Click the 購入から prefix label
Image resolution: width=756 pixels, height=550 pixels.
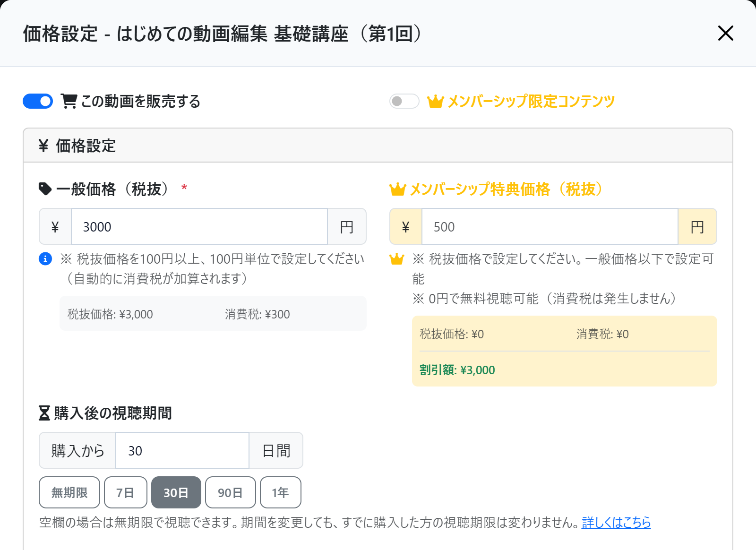(x=77, y=450)
